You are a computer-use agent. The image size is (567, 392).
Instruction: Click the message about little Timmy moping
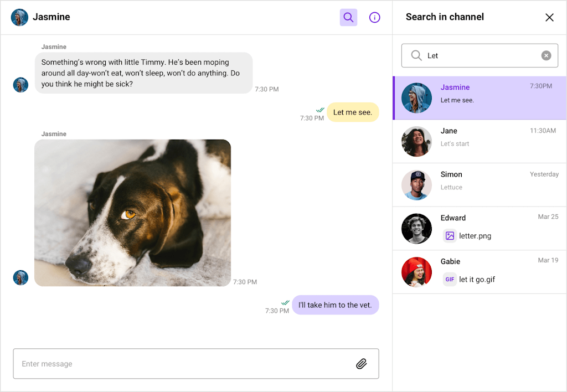(x=143, y=73)
